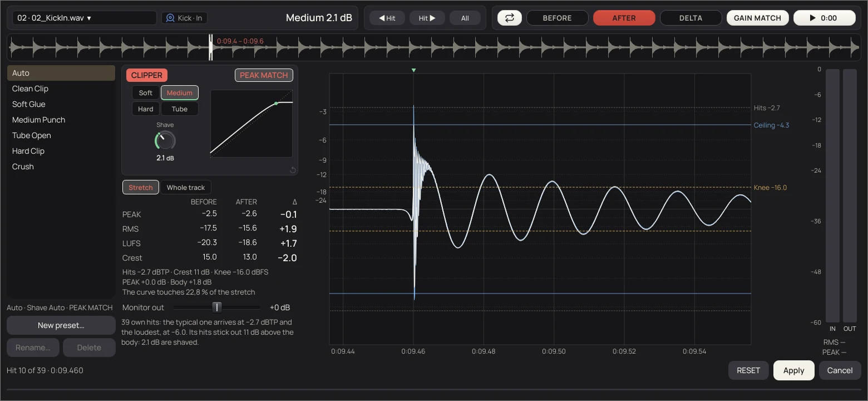The height and width of the screenshot is (401, 868).
Task: Click the green hit marker triangle above the graph
Action: point(413,70)
